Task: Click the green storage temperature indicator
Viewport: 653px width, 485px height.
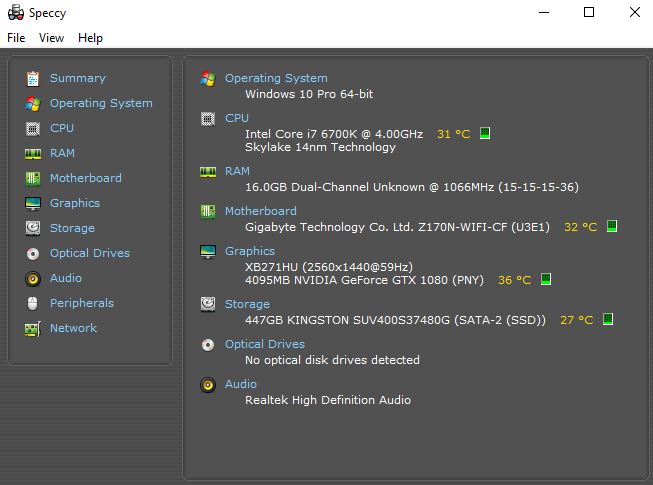Action: tap(608, 320)
